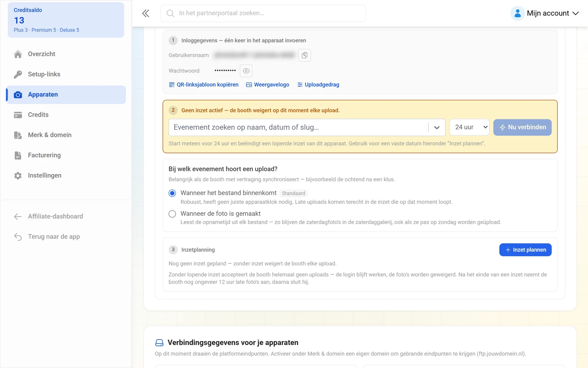588x368 pixels.
Task: Click the Merk & domein icon
Action: (18, 135)
